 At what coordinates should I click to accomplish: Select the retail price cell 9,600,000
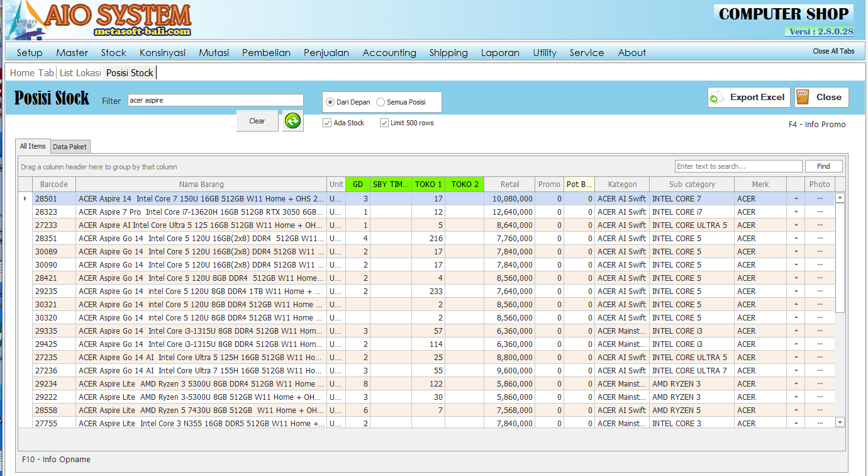point(510,370)
